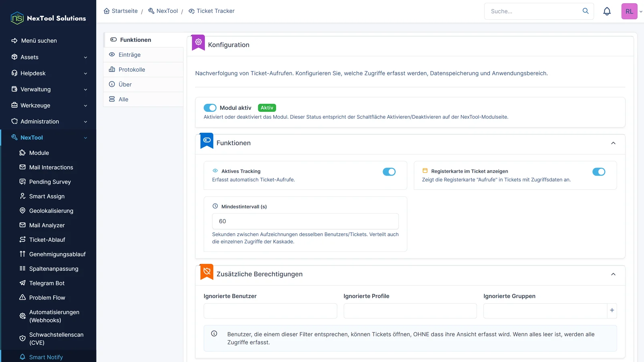
Task: Collapse the Funktionen section chevron
Action: pos(613,143)
